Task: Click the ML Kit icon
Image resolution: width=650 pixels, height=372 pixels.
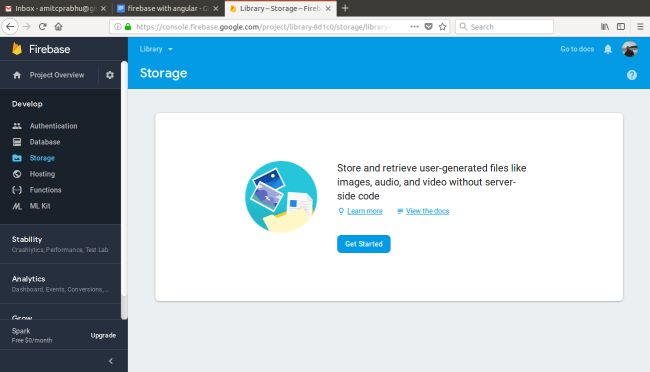Action: [17, 206]
